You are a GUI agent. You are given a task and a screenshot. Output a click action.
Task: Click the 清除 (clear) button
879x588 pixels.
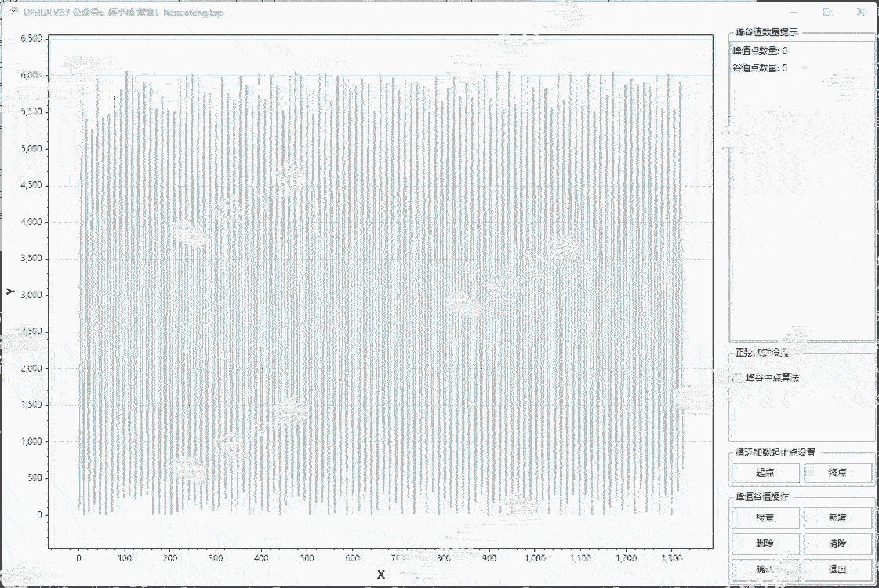click(838, 543)
